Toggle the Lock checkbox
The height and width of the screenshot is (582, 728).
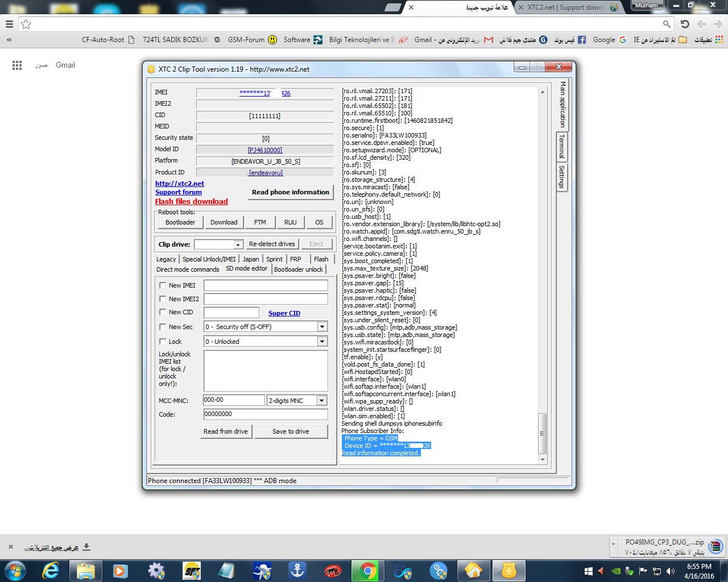[x=163, y=342]
